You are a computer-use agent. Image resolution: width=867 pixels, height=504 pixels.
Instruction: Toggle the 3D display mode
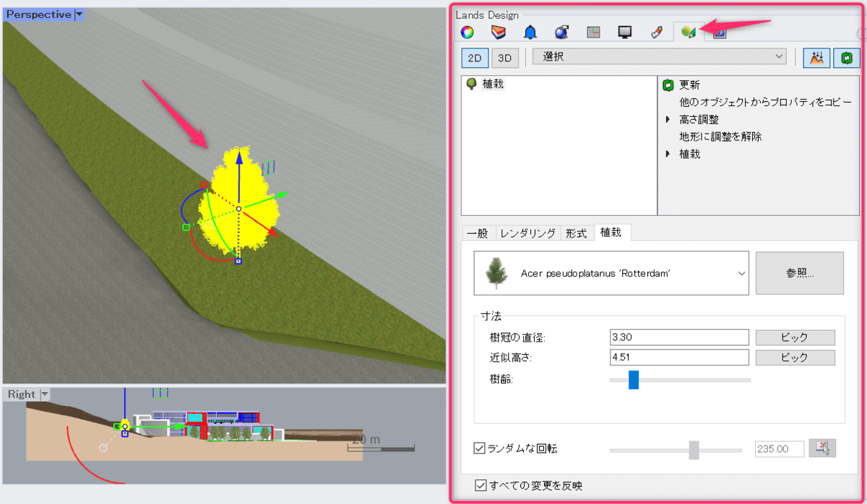(x=506, y=58)
